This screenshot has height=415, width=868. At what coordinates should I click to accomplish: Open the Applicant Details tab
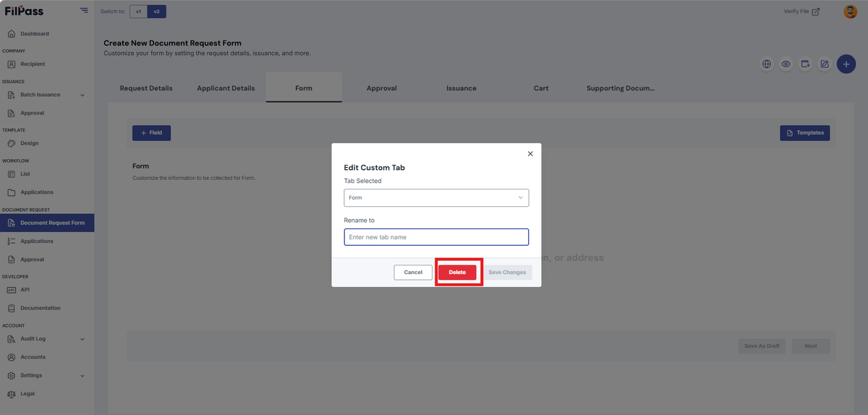[226, 88]
